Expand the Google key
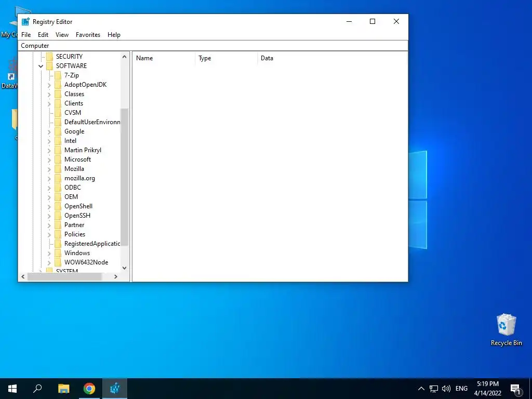The image size is (532, 399). (49, 131)
